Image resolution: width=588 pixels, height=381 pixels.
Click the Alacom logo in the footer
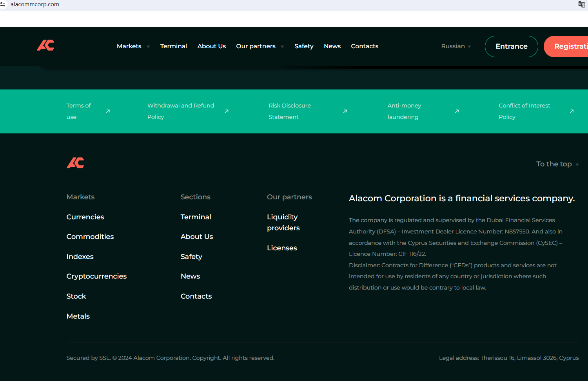click(x=75, y=163)
